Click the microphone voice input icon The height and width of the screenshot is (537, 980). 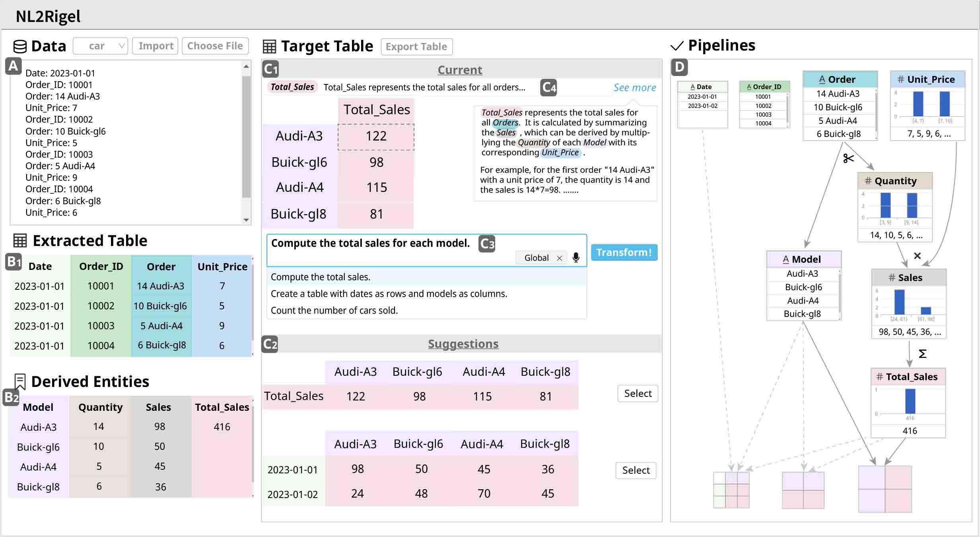pos(576,258)
